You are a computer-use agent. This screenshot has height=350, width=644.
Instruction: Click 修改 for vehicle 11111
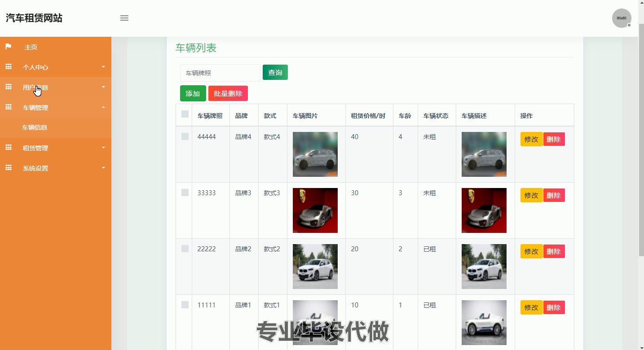[531, 307]
